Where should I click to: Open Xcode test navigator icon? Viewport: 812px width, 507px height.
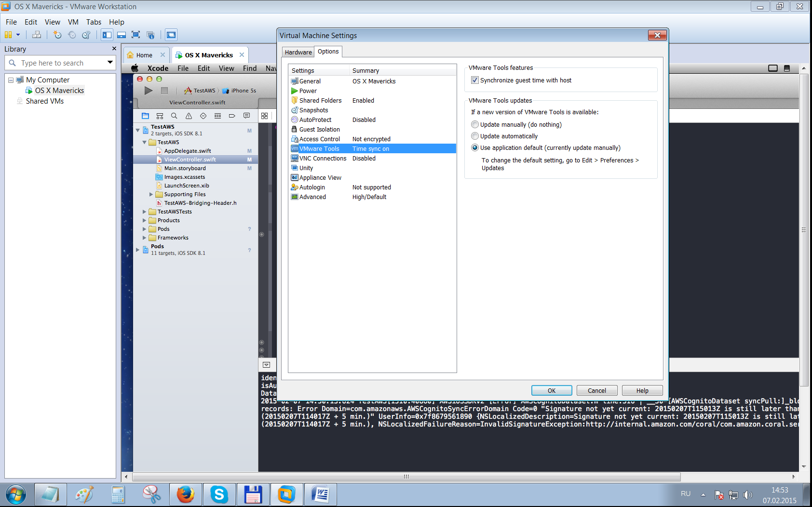tap(203, 116)
